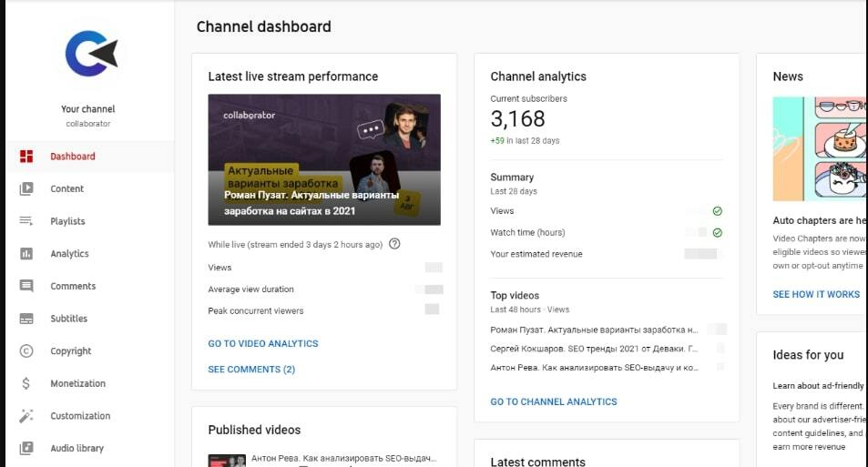Click SEE COMMENTS (2) link

click(251, 370)
